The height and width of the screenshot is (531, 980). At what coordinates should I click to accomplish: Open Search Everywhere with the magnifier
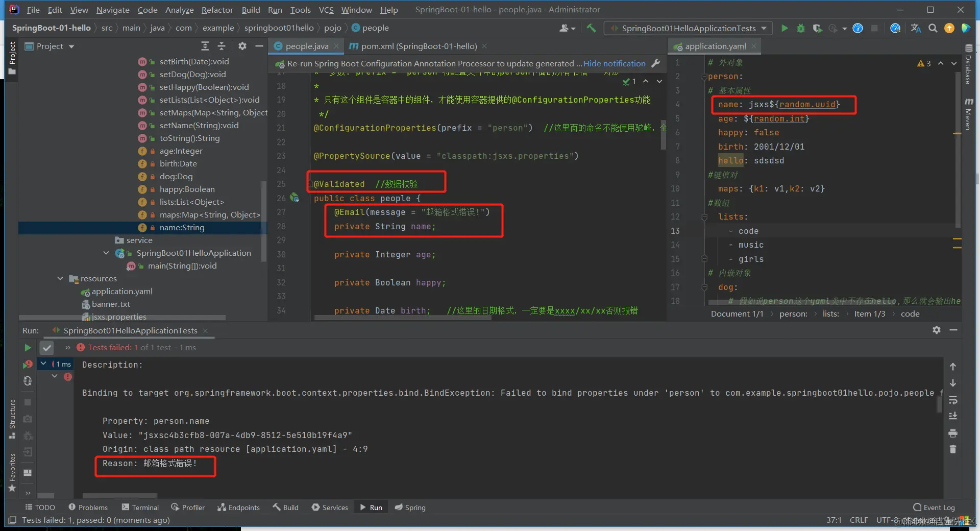pos(933,28)
